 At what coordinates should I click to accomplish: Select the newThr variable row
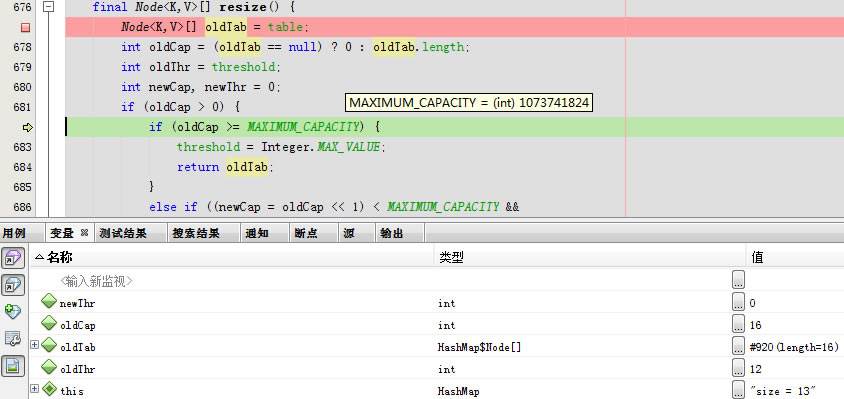[437, 303]
